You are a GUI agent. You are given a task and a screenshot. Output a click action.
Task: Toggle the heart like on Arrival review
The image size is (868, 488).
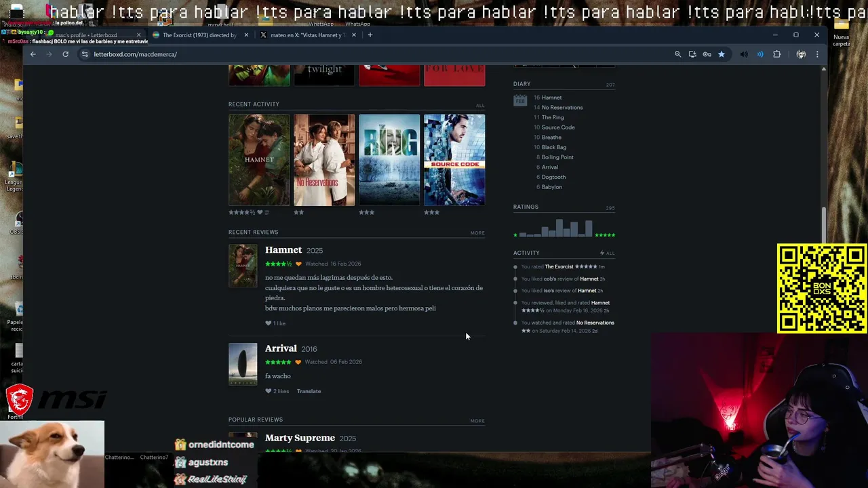coord(268,391)
